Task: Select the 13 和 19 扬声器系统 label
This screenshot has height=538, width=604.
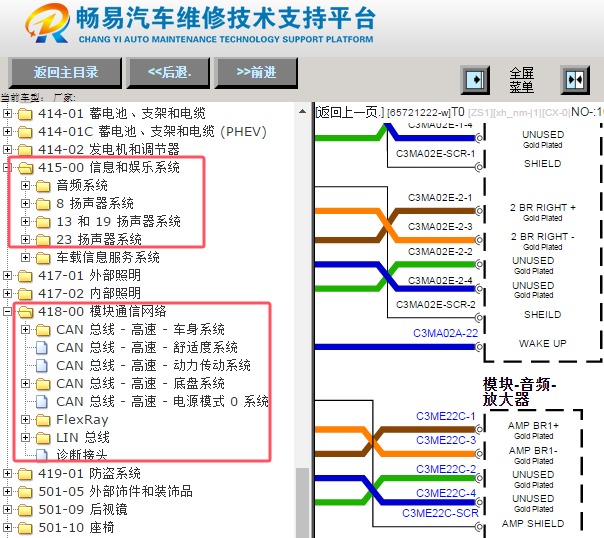Action: pyautogui.click(x=118, y=221)
